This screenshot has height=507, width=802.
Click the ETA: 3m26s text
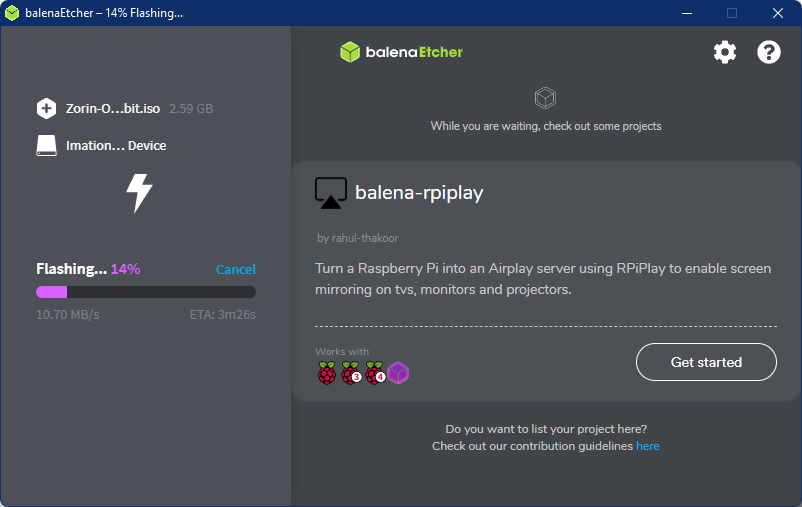(222, 315)
